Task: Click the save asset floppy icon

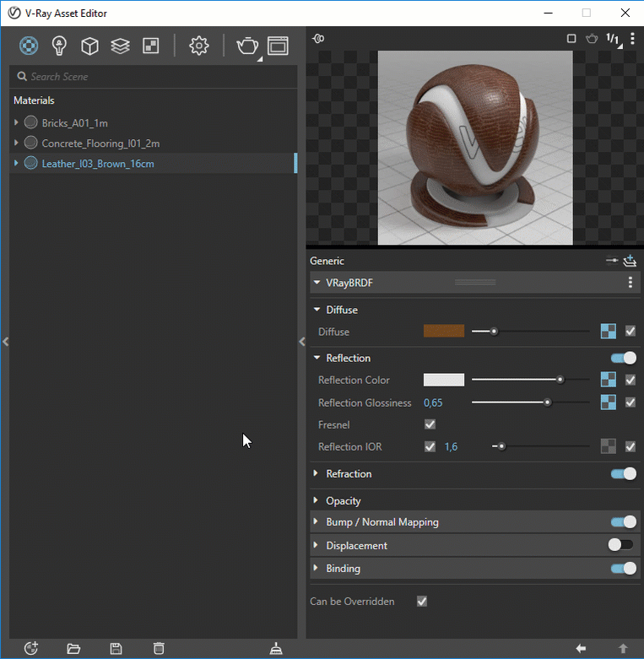Action: click(x=116, y=649)
